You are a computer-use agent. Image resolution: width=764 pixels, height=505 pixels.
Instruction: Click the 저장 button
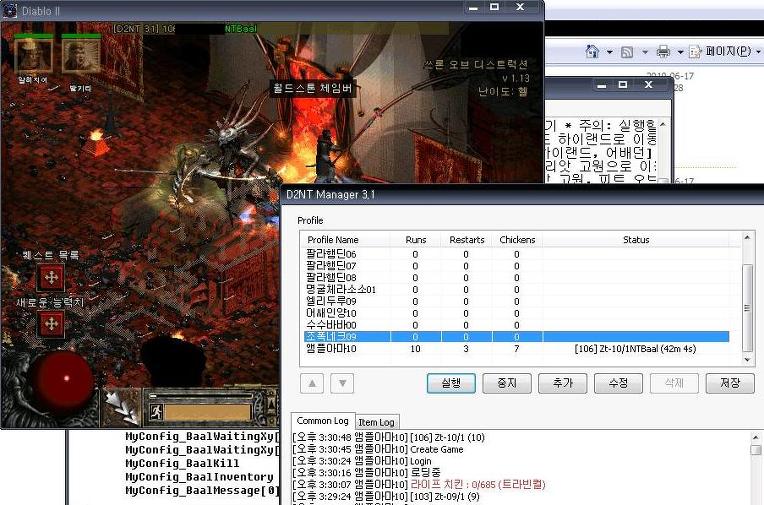coord(730,383)
